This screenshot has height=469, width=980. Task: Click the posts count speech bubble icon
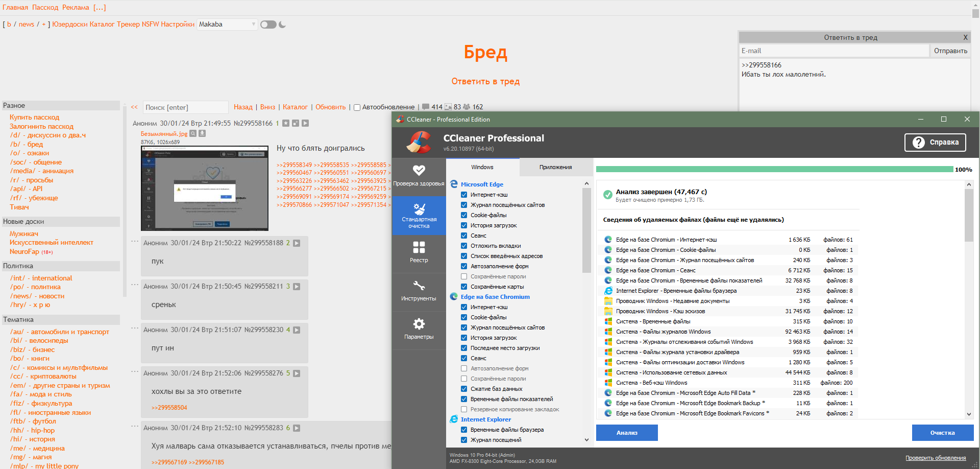coord(426,107)
